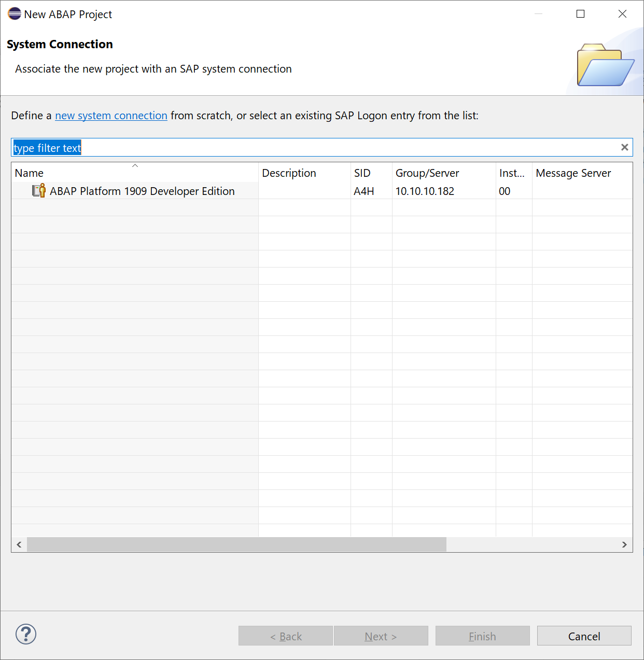
Task: Click the horizontal scrollbar right arrow
Action: click(x=624, y=544)
